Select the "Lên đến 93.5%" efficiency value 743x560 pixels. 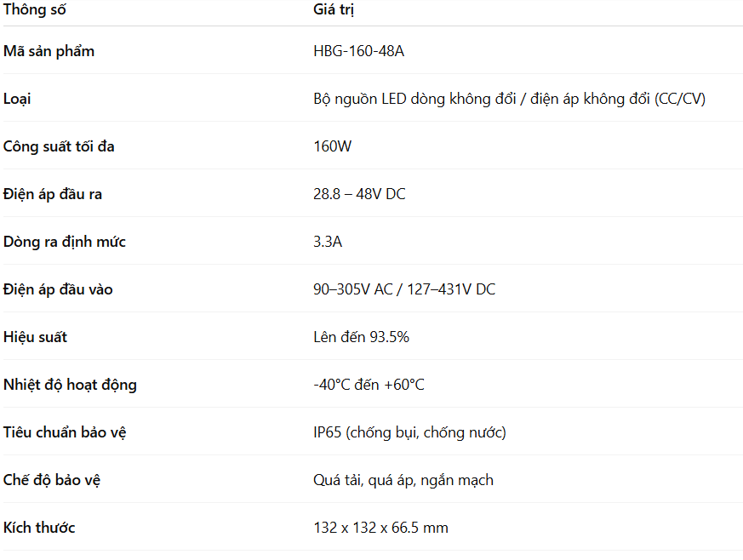tap(361, 337)
